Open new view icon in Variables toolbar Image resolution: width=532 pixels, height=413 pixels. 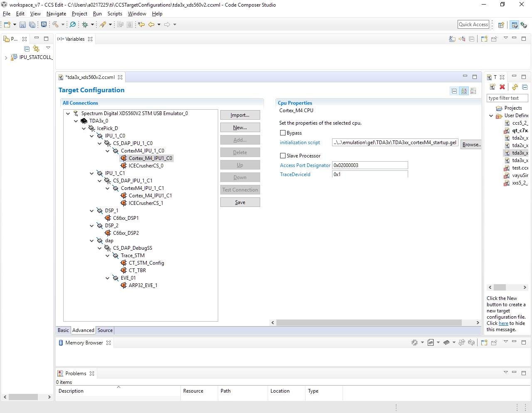[484, 39]
